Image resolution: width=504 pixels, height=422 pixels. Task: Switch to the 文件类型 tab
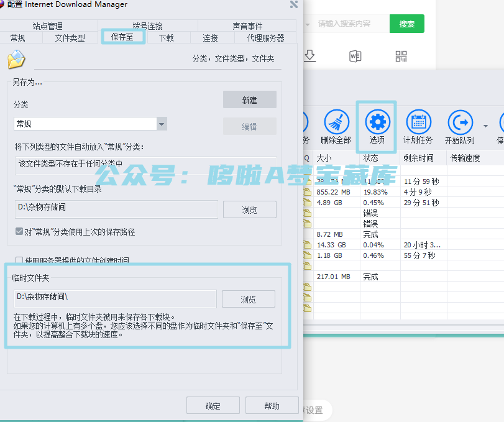coord(70,38)
